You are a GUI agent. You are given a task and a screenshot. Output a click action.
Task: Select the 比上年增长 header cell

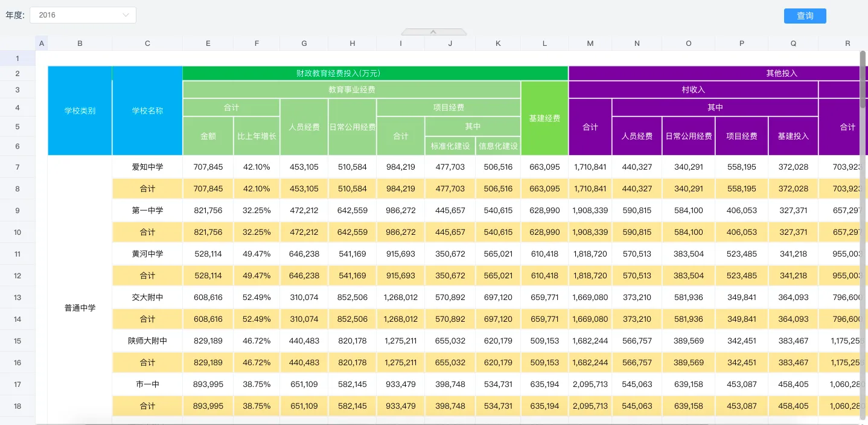pyautogui.click(x=257, y=136)
